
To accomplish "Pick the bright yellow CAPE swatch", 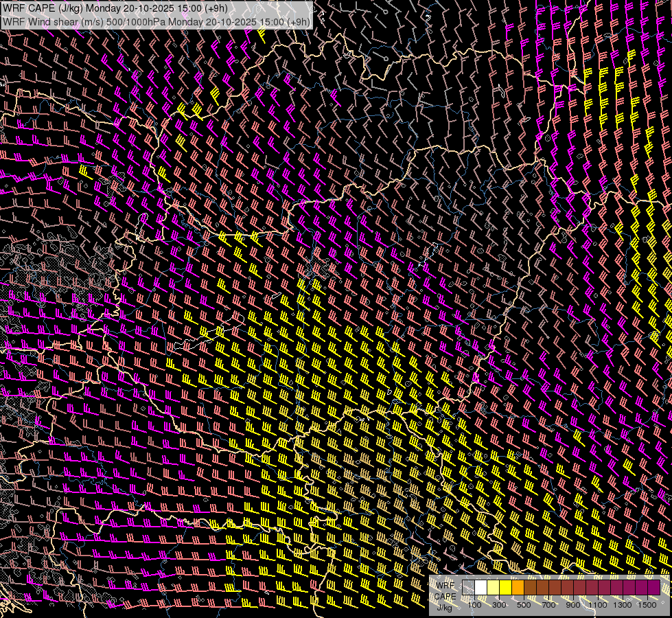I will pyautogui.click(x=505, y=588).
